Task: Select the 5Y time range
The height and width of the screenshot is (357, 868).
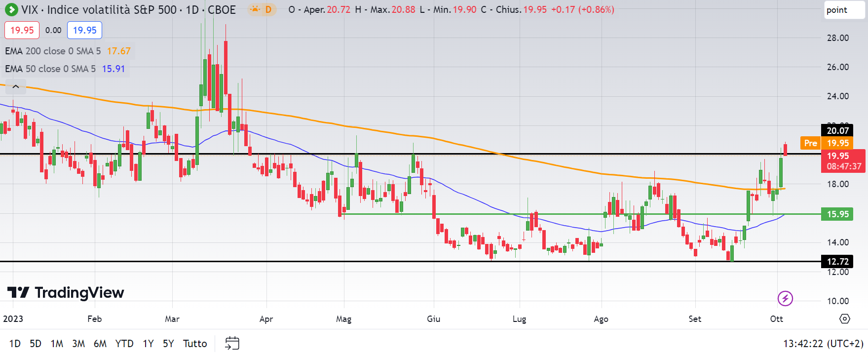Action: (x=168, y=344)
